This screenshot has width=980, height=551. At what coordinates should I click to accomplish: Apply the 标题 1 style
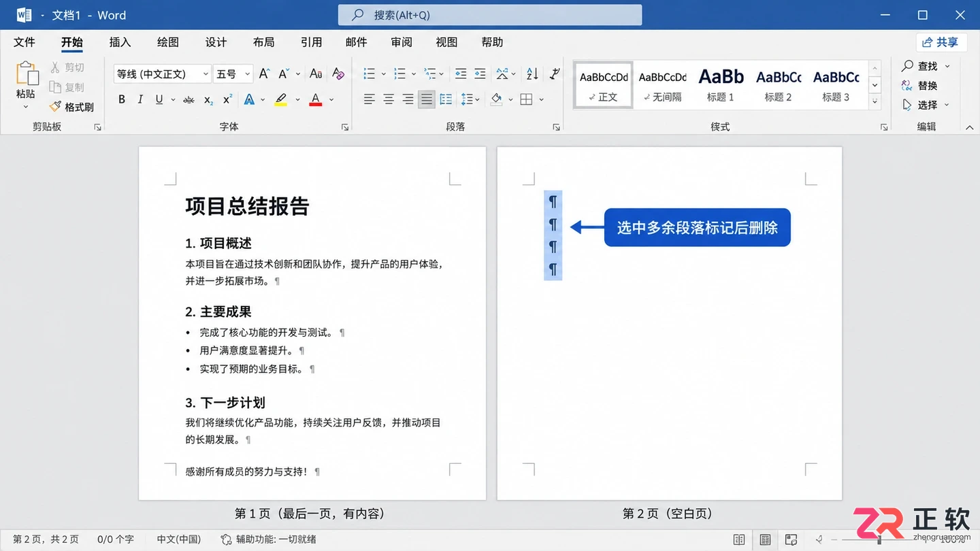coord(721,84)
